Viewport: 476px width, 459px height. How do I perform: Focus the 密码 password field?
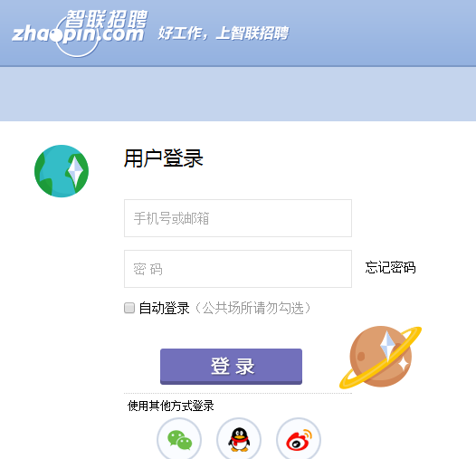coord(238,269)
